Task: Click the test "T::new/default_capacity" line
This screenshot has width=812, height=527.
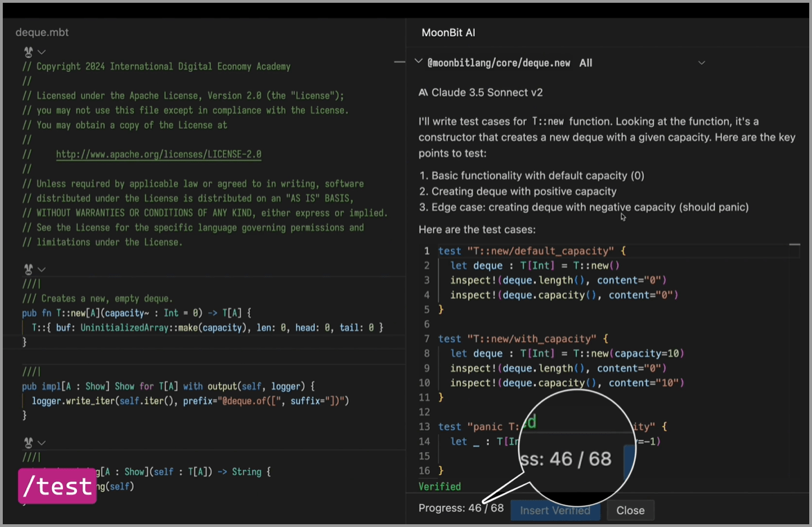Action: (x=533, y=251)
